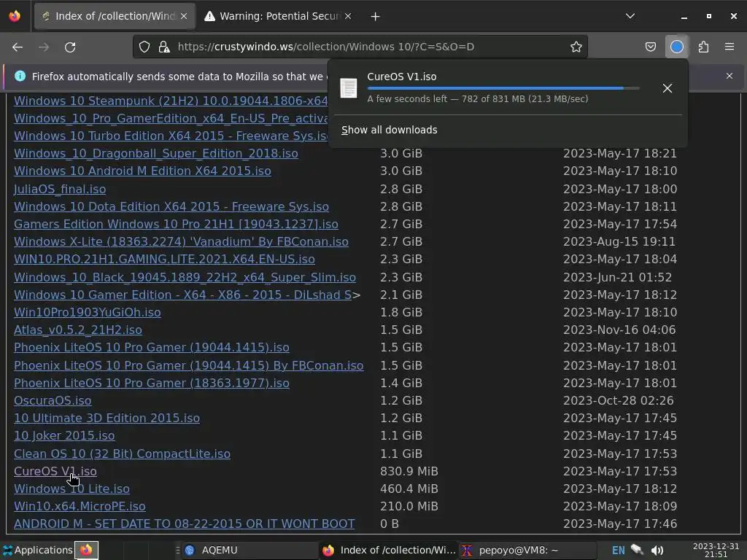This screenshot has height=560, width=747.
Task: Open ANDROID M - SET DATE TO 08-22-2015 link
Action: [x=185, y=524]
